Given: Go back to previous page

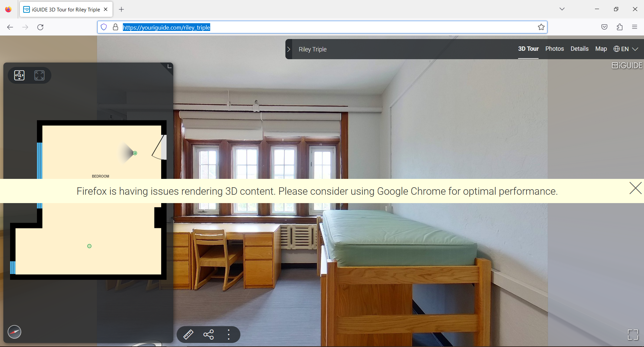Looking at the screenshot, I should tap(10, 27).
